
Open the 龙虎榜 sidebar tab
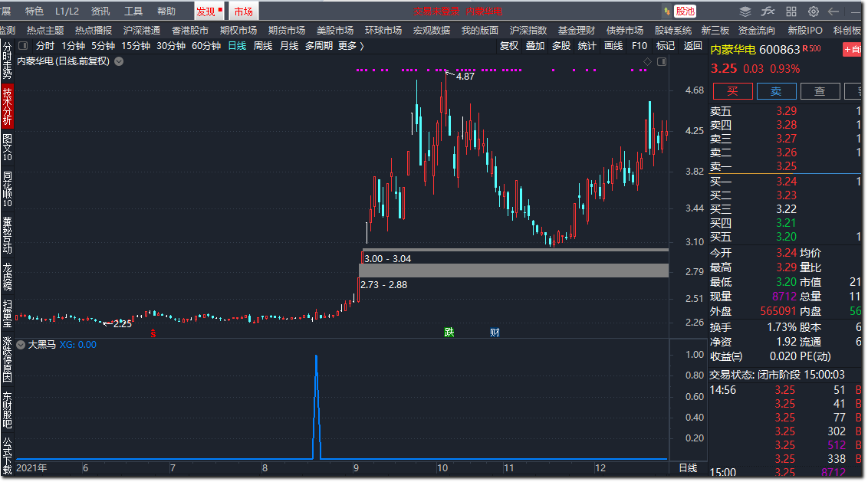(7, 277)
